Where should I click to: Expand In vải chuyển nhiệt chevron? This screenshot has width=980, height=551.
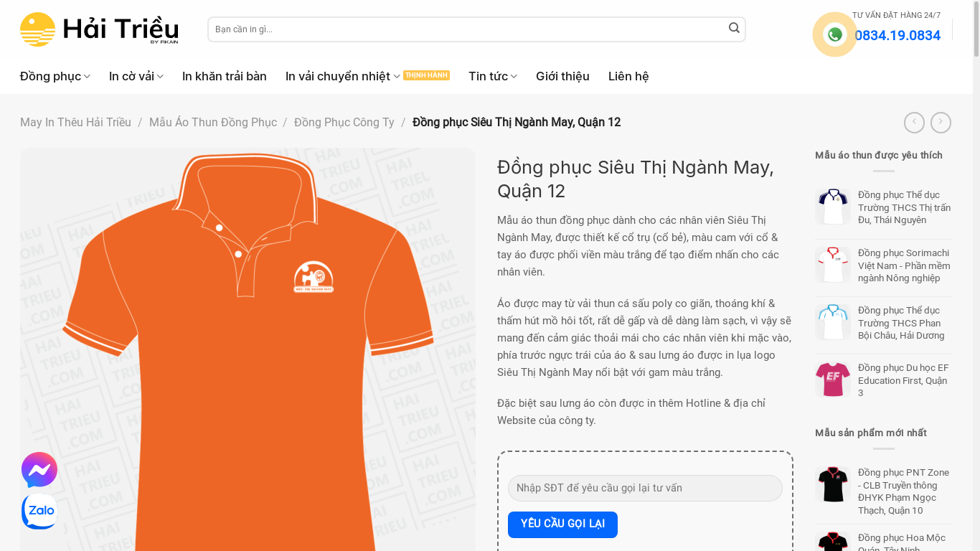pos(397,77)
